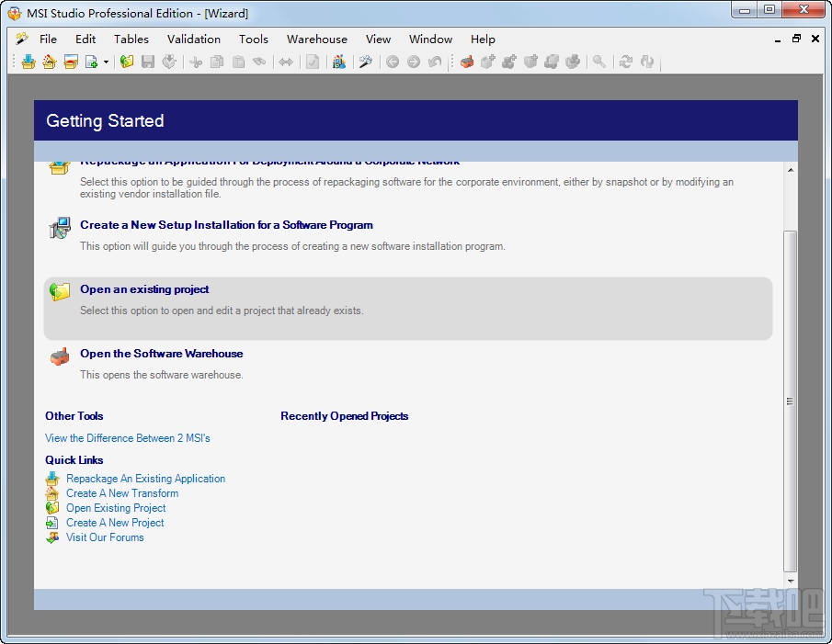
Task: Expand the New project dropdown arrow
Action: point(106,62)
